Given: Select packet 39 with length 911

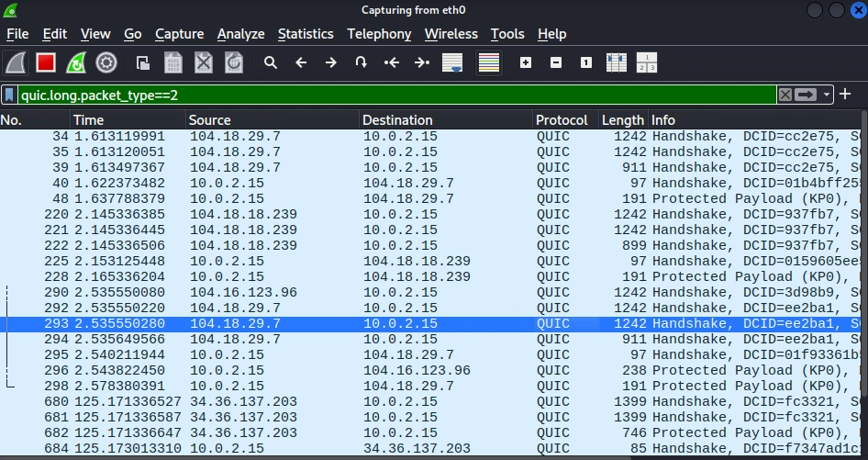Looking at the screenshot, I should tap(430, 167).
